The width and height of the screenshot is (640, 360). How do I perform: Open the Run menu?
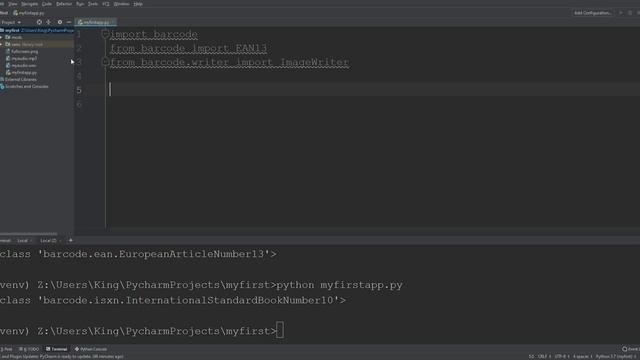point(80,4)
